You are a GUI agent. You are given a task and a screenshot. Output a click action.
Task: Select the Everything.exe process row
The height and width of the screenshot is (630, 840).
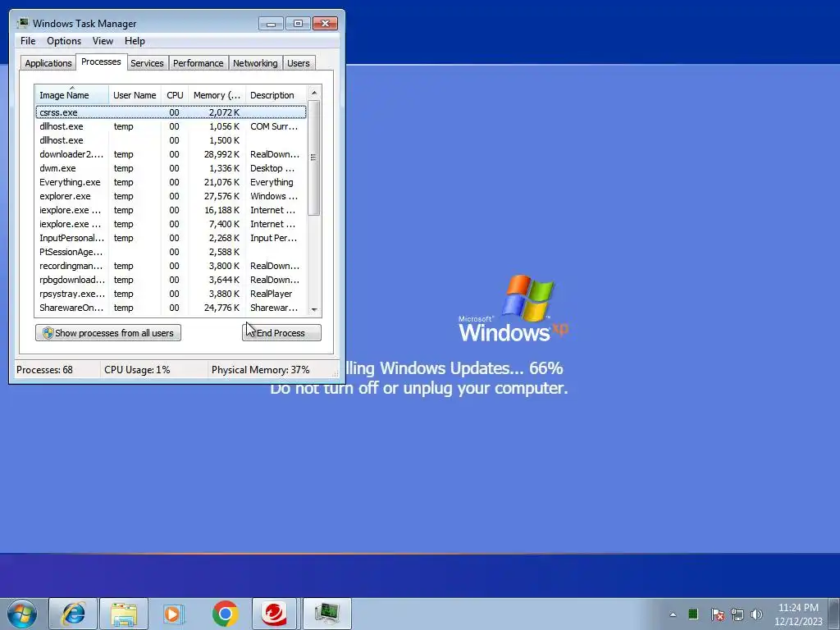171,182
